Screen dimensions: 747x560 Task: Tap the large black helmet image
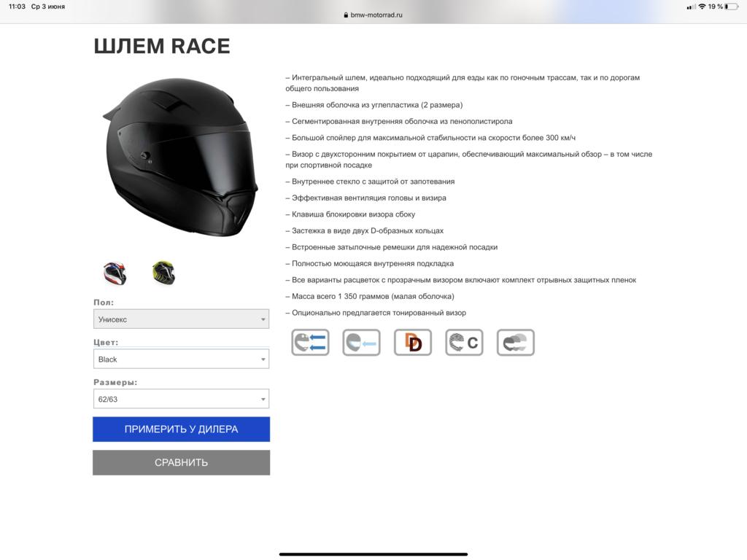click(180, 157)
